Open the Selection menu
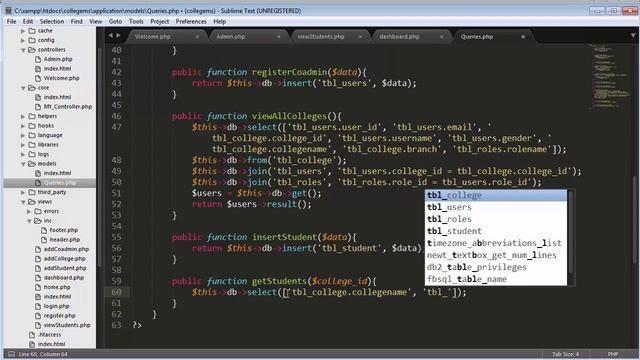The width and height of the screenshot is (640, 360). 52,21
